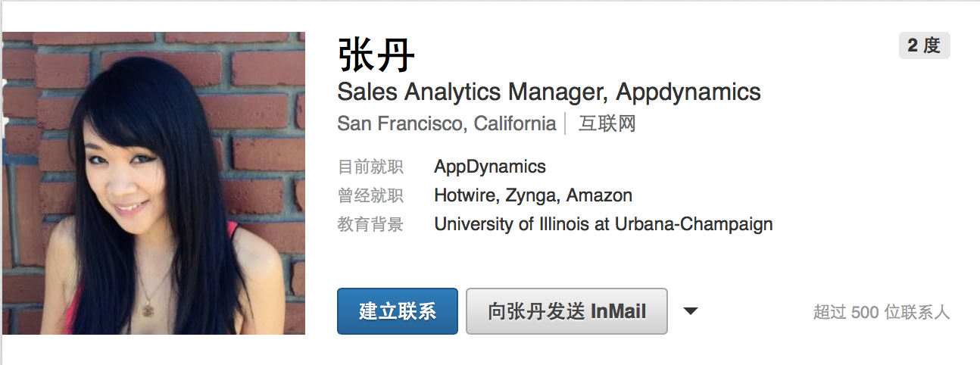Click the 2 度 connection degree badge
Image resolution: width=980 pixels, height=365 pixels.
923,45
